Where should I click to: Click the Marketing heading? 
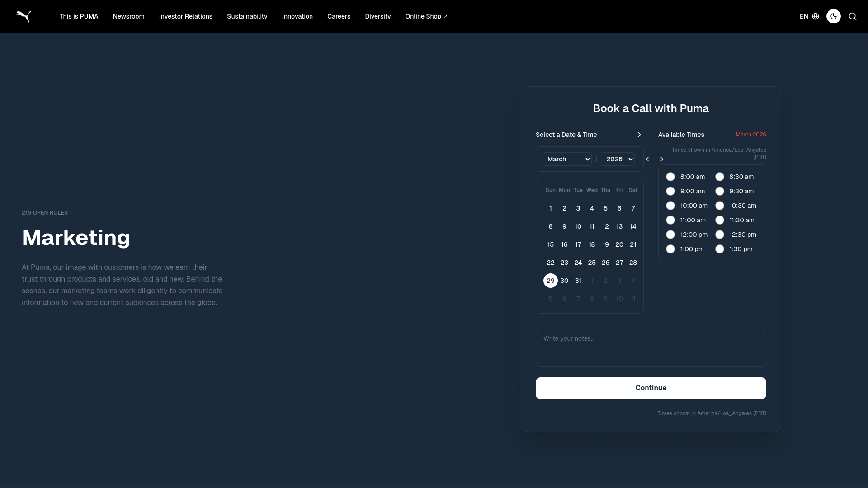tap(76, 237)
